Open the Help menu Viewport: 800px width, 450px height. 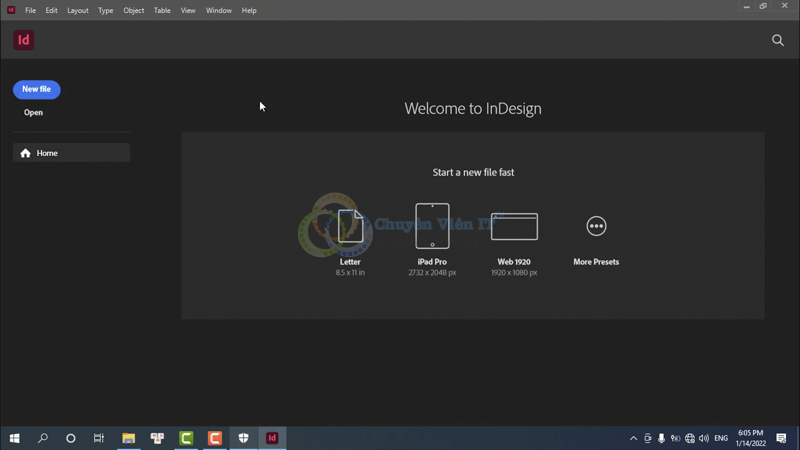tap(248, 10)
